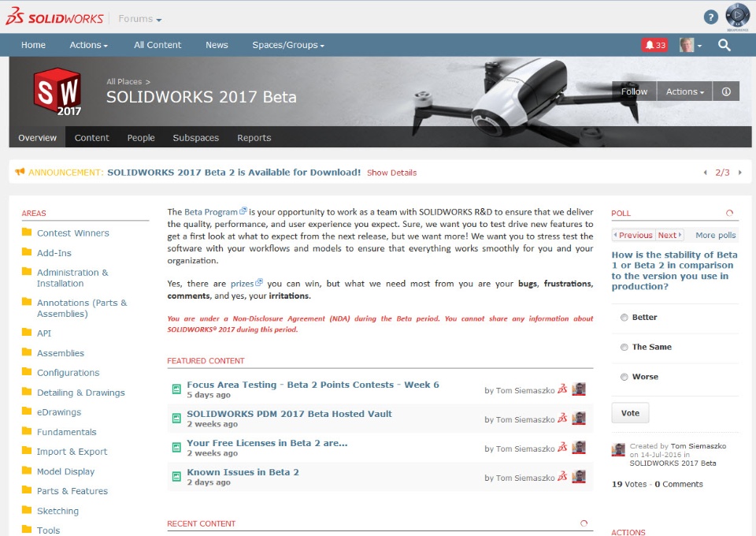756x536 pixels.
Task: Select the Worse poll option
Action: [624, 378]
